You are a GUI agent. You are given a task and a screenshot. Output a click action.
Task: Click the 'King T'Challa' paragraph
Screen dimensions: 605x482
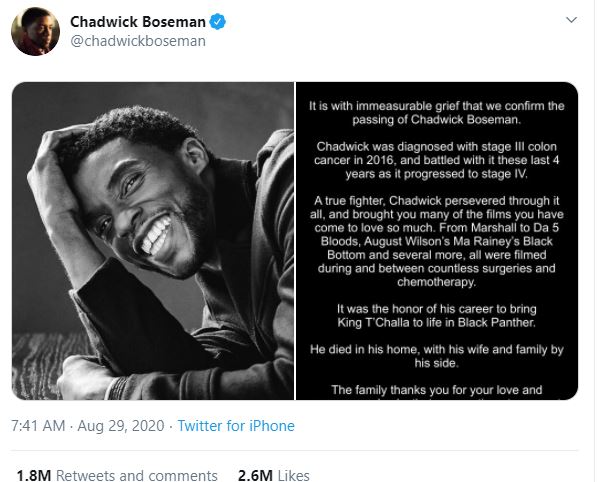(436, 316)
